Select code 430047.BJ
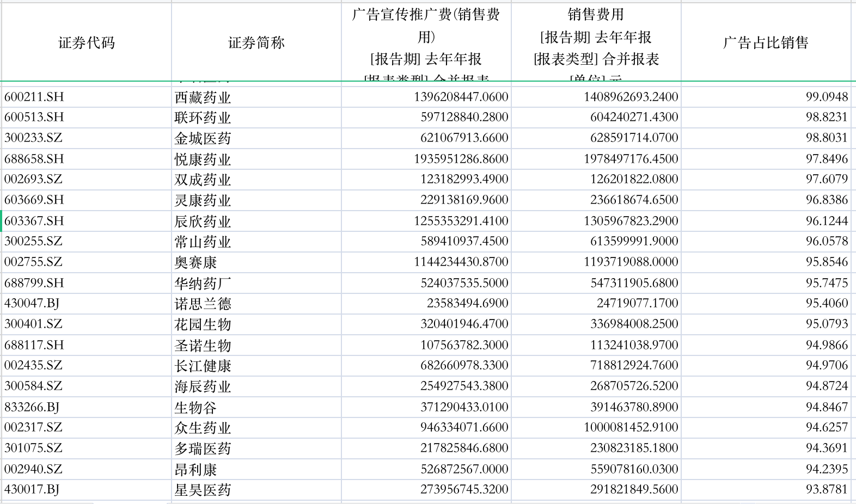The image size is (856, 504). (x=87, y=303)
